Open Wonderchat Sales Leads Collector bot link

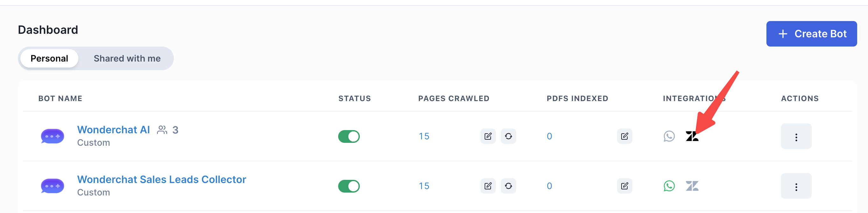click(x=161, y=180)
